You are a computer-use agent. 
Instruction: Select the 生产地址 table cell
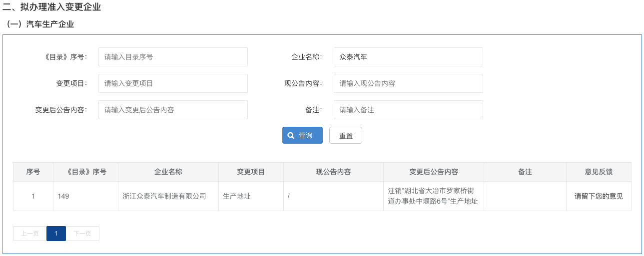click(251, 196)
